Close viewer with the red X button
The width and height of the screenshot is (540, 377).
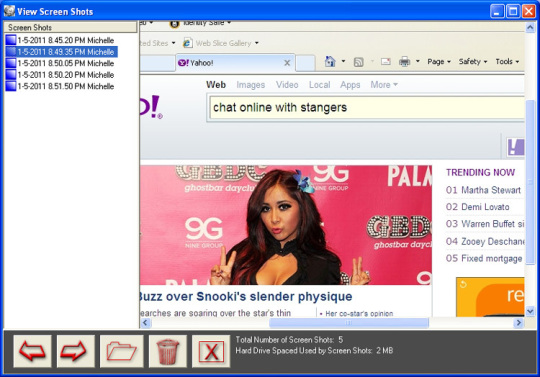(x=211, y=351)
